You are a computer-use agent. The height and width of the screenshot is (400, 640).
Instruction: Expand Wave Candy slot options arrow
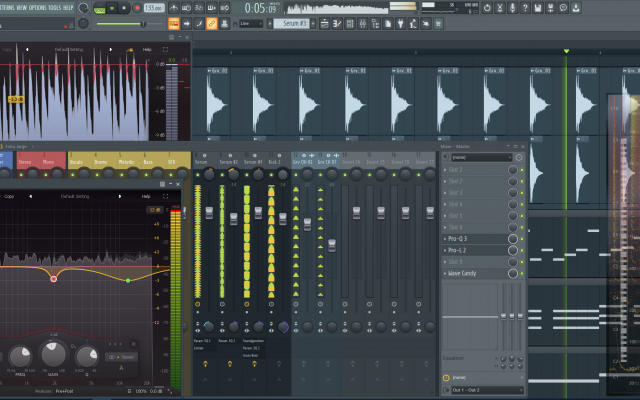point(445,273)
